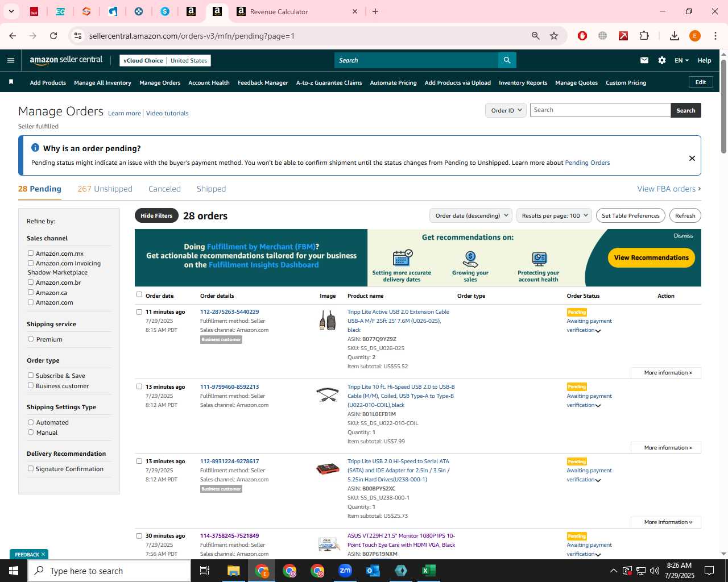This screenshot has width=728, height=582.
Task: Open the messages envelope icon
Action: tap(644, 60)
